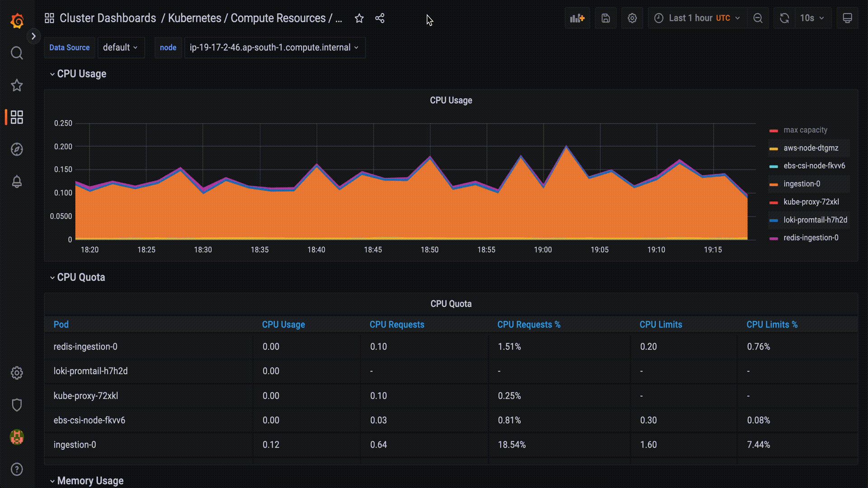Open CPU Usage panel title menu
868x488 pixels.
pyautogui.click(x=451, y=100)
